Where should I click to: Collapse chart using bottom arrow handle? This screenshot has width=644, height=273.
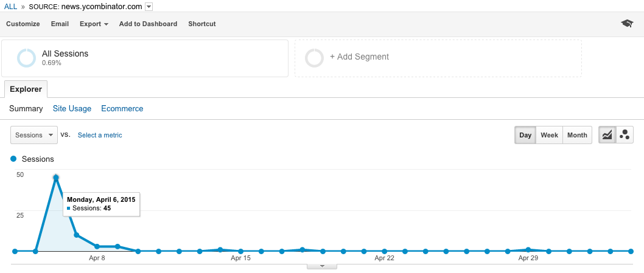tap(322, 266)
